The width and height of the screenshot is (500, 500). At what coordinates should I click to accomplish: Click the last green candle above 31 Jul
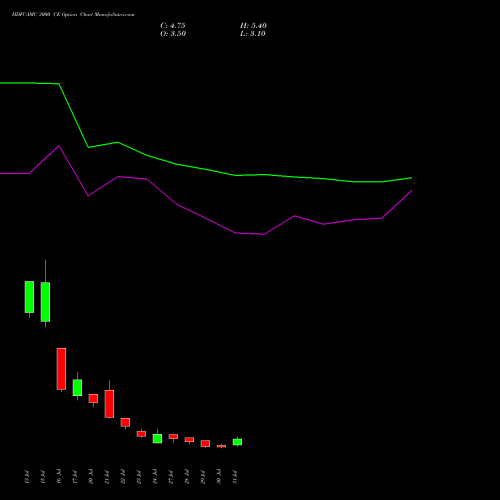pos(237,442)
